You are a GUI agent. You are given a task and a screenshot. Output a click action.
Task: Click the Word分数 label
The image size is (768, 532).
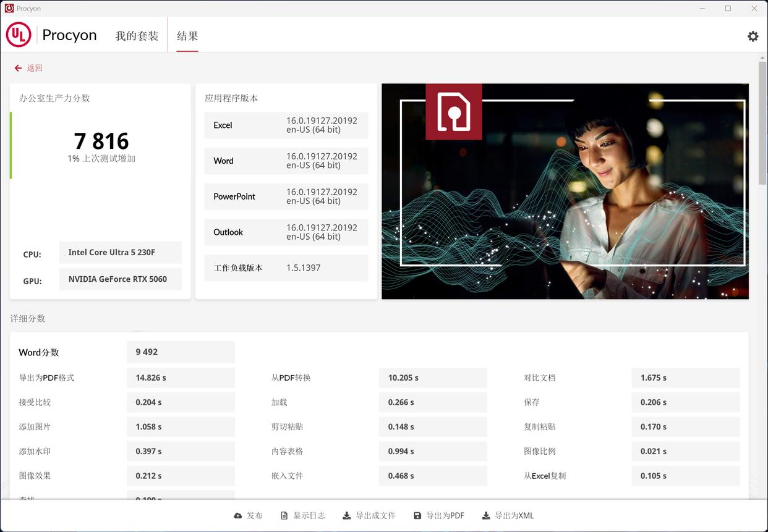(x=39, y=352)
